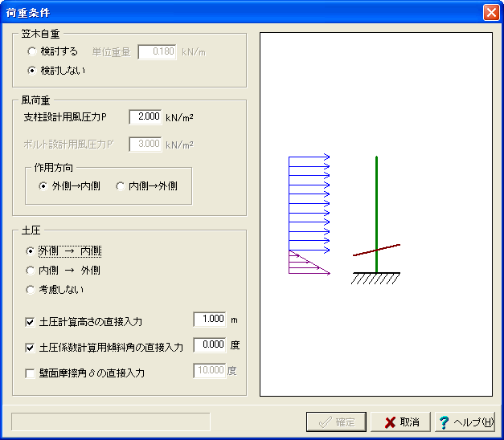
Task: Click the green post in the diagram
Action: tap(376, 214)
